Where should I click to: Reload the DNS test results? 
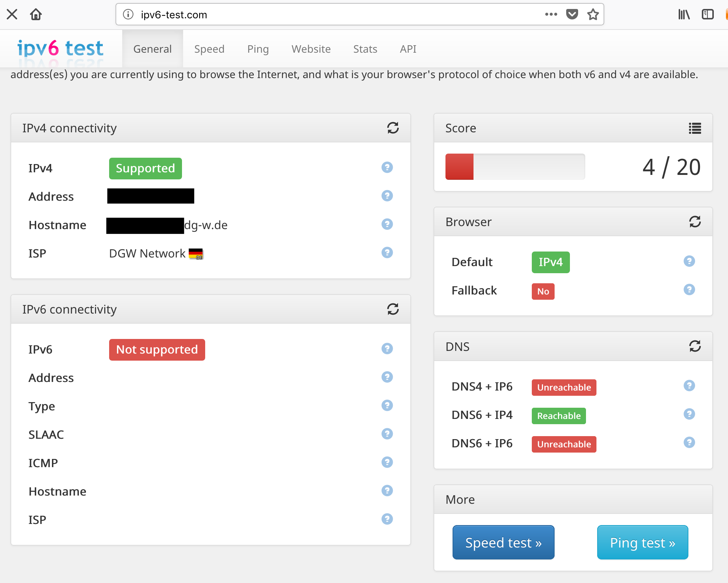695,346
